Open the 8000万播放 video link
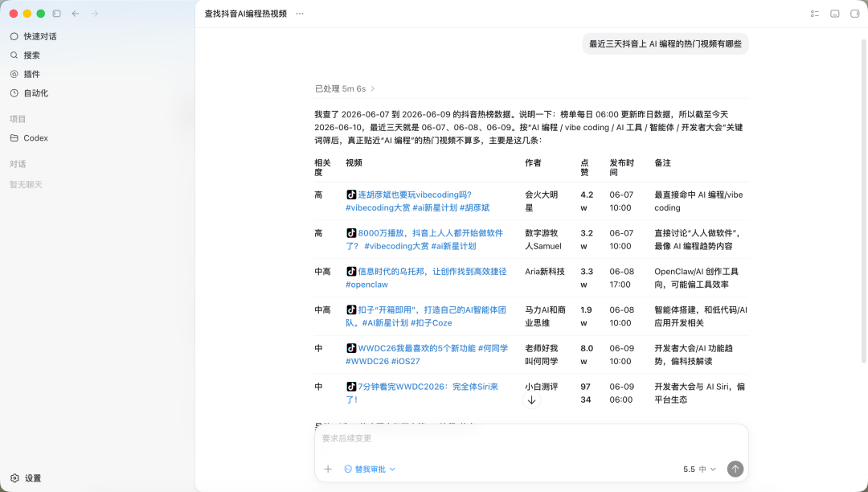The image size is (868, 492). click(x=424, y=240)
